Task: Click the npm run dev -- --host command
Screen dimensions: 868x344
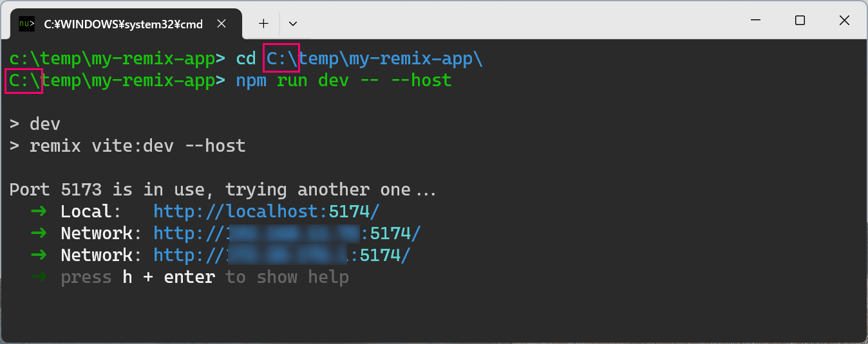Action: click(x=344, y=81)
